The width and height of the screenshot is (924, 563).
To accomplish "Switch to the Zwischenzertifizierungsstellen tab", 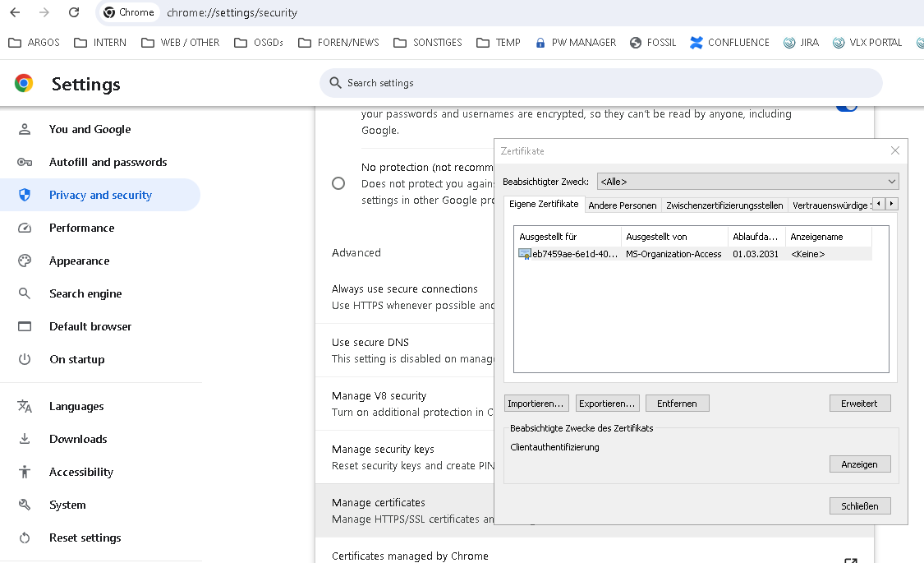I will point(724,205).
